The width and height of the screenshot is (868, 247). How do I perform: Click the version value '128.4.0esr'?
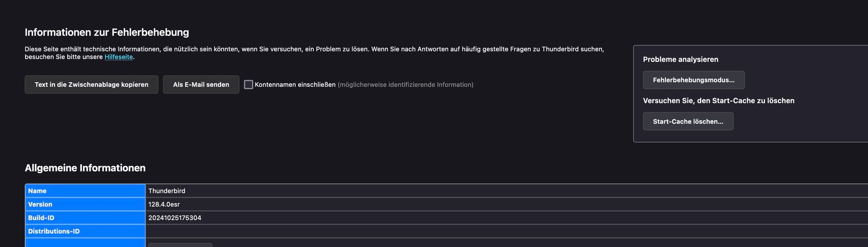(164, 205)
